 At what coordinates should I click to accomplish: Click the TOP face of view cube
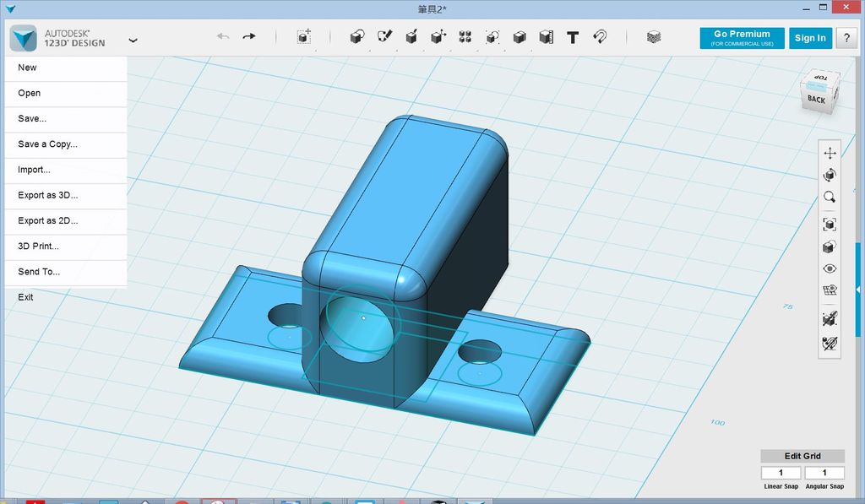[821, 79]
